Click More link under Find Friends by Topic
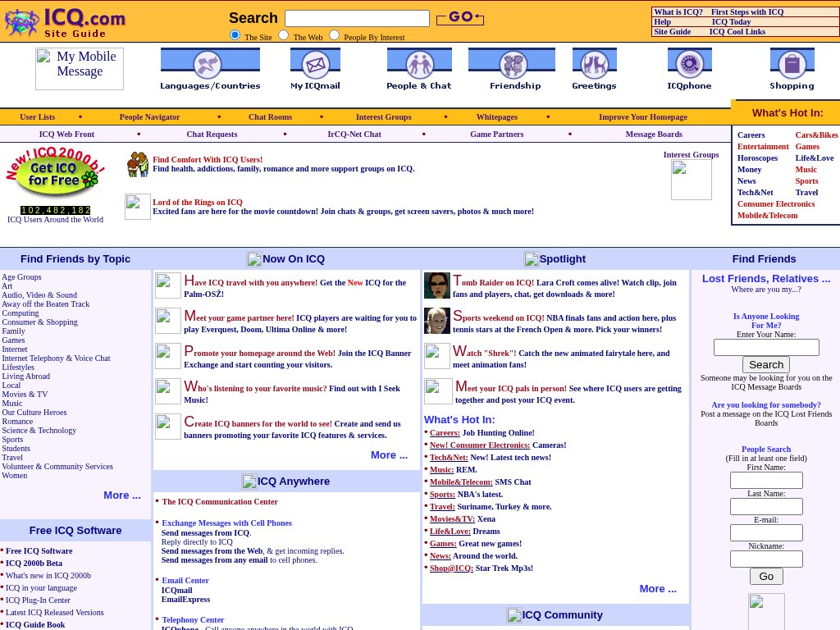Screen dimensions: 840x630 (x=122, y=495)
